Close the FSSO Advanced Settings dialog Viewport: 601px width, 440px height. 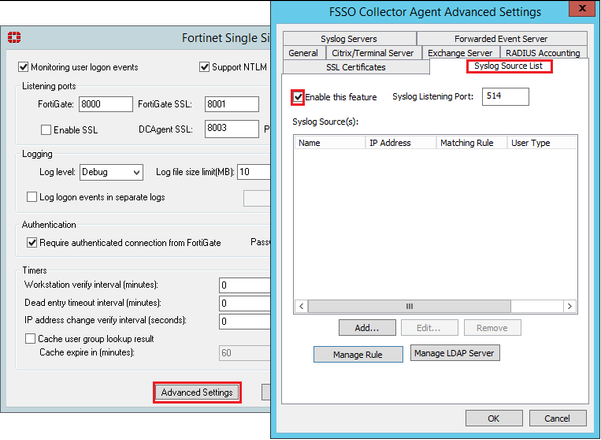pos(582,8)
